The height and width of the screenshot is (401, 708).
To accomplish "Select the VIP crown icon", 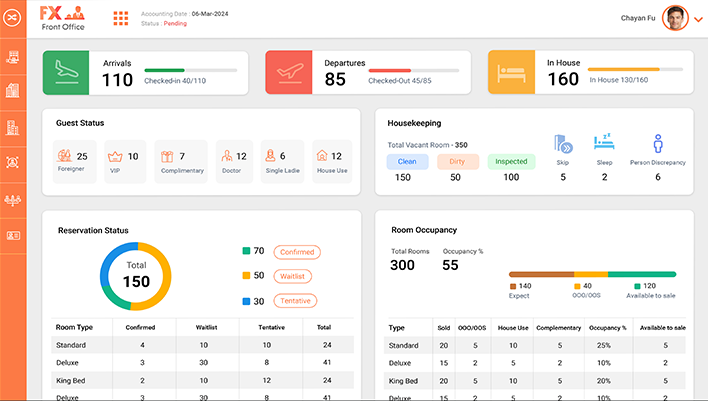I will point(115,156).
